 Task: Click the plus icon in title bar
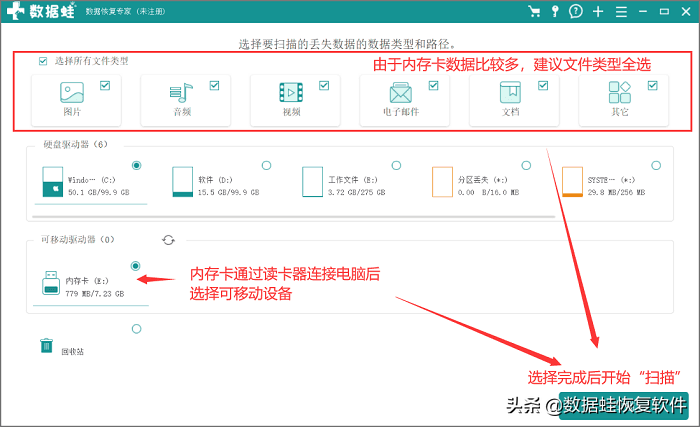tap(598, 12)
